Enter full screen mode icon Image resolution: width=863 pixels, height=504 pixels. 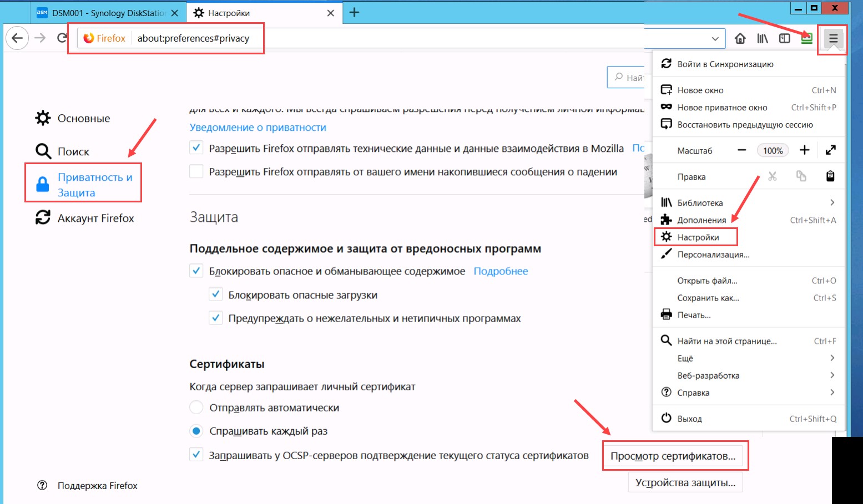(830, 150)
